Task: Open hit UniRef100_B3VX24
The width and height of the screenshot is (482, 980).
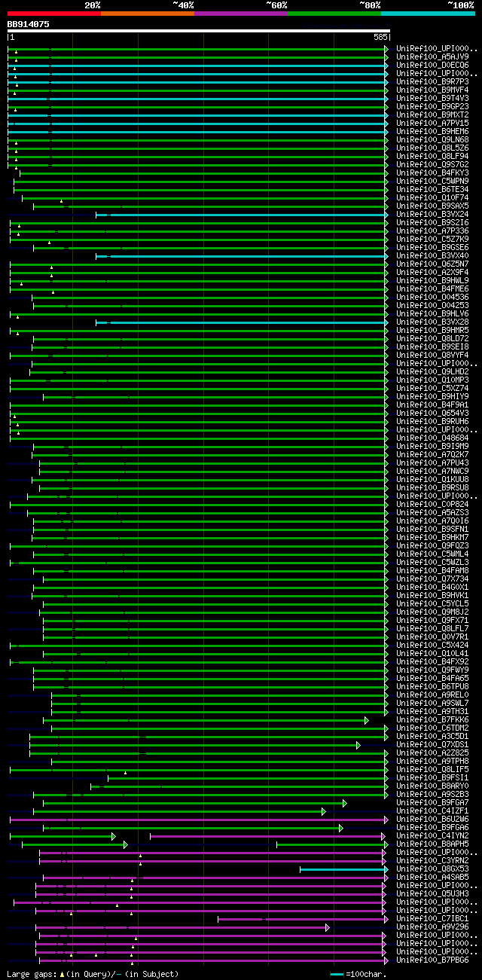Action: [432, 214]
